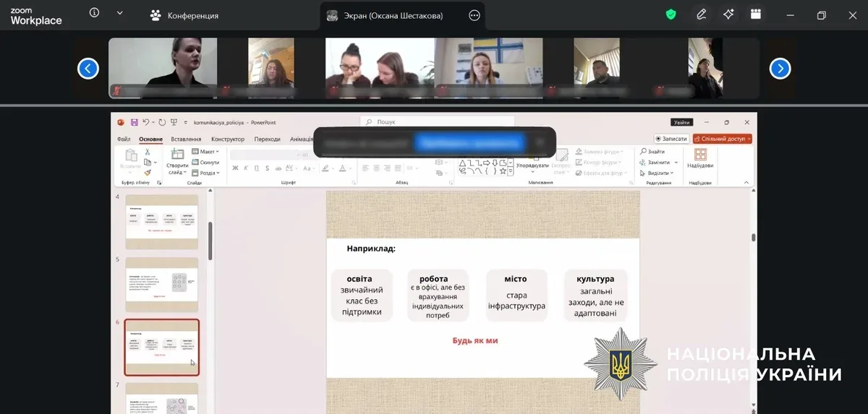The image size is (868, 414).
Task: Toggle italic К formatting
Action: point(246,168)
